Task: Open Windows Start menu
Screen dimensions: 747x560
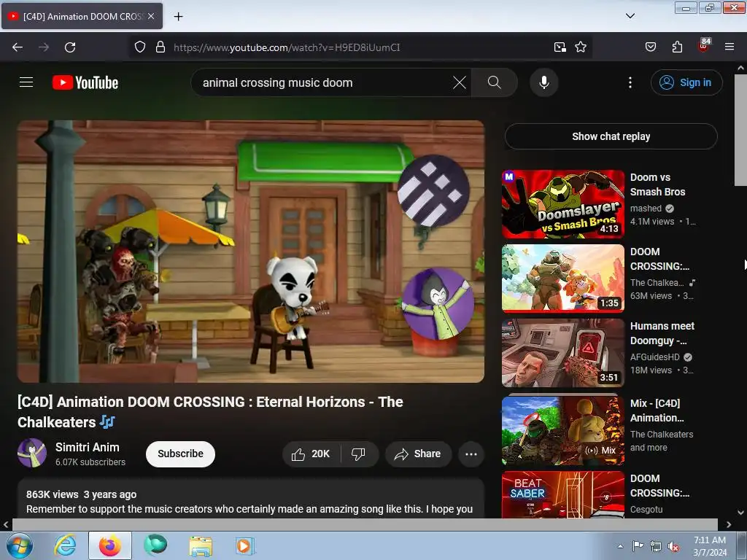Action: pyautogui.click(x=19, y=545)
